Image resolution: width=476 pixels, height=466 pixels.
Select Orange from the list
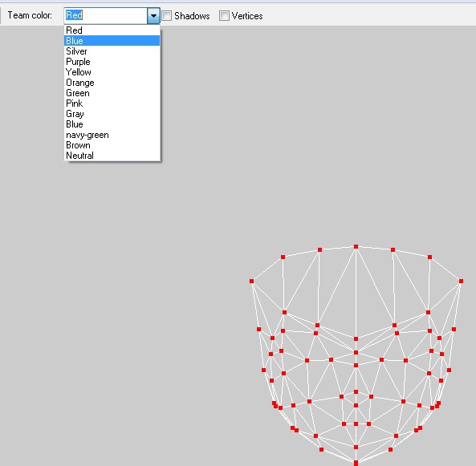point(112,83)
